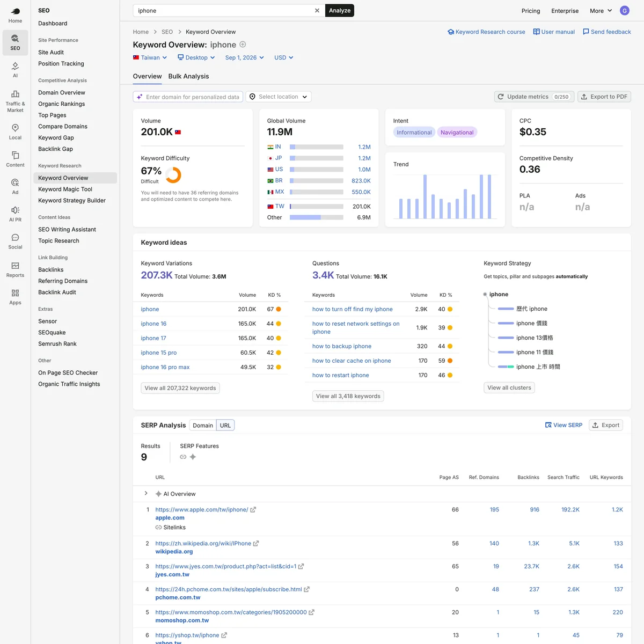Click the Other global volume bar
The height and width of the screenshot is (644, 644).
(x=317, y=217)
